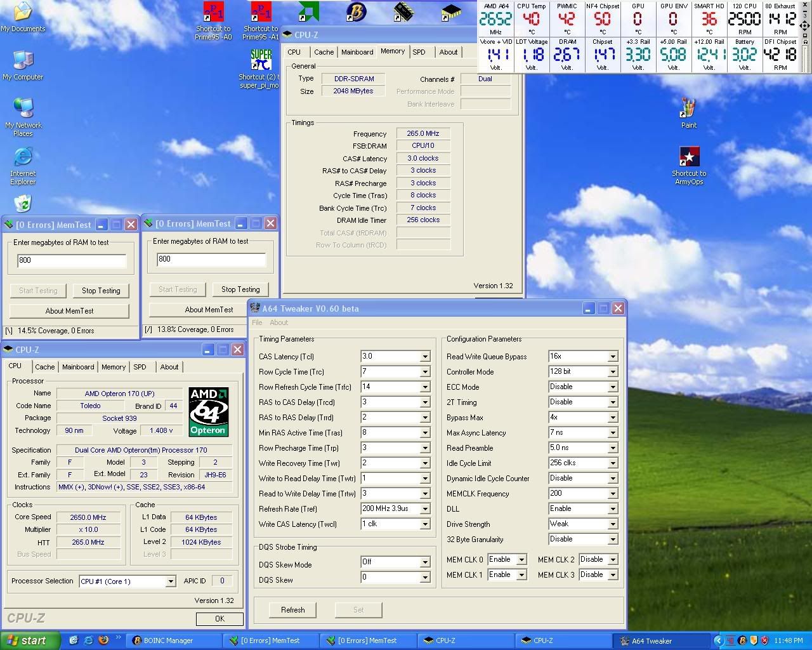The width and height of the screenshot is (812, 650).
Task: Click '14.5% Coverage, 0 Errors' status text
Action: pos(56,331)
